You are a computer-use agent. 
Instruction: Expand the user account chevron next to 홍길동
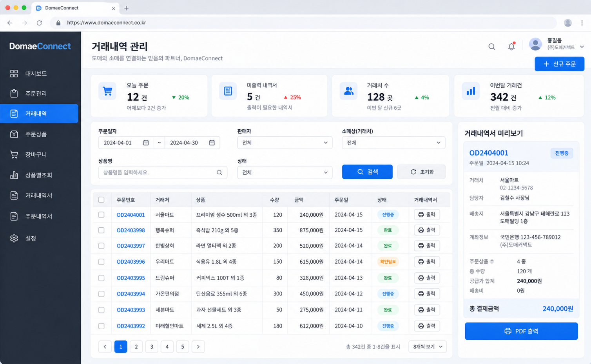pyautogui.click(x=582, y=47)
